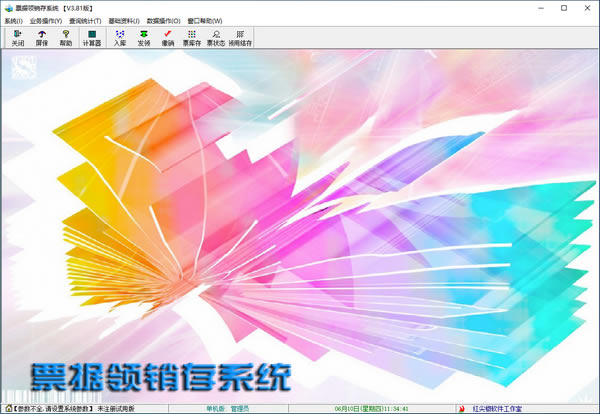Click the 红尖椒软件工作室 status bar label

(x=500, y=408)
